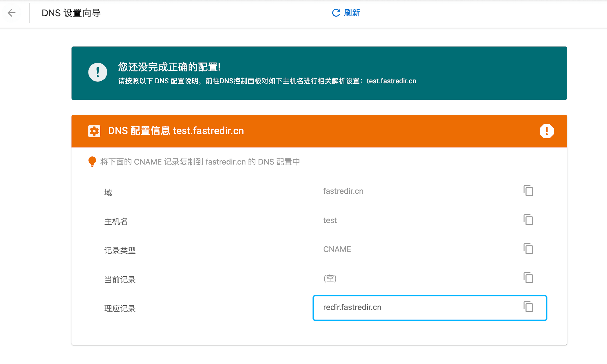Click the 您还没完成正确的配置! heading
The width and height of the screenshot is (607, 364).
169,67
